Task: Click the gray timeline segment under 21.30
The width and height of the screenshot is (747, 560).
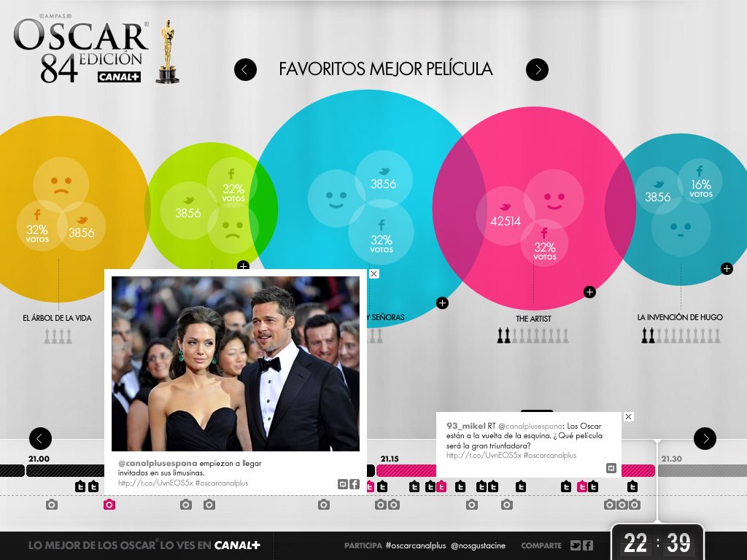Action: pos(703,470)
